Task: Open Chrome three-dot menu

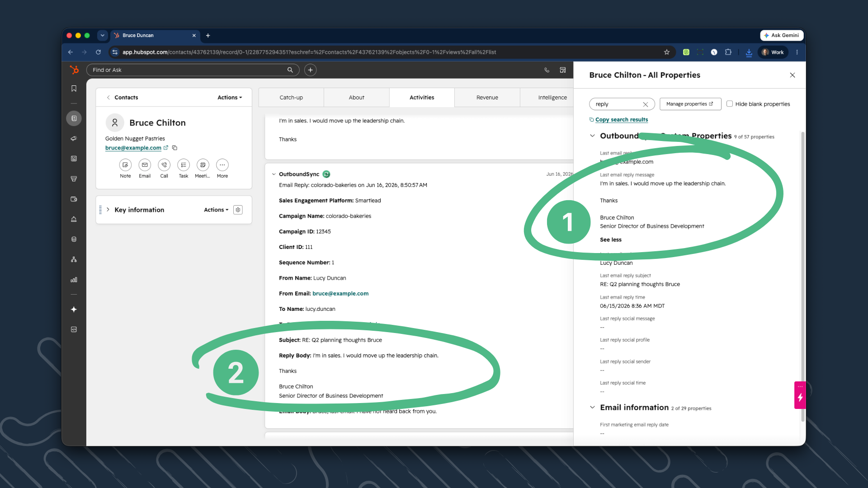Action: click(797, 52)
